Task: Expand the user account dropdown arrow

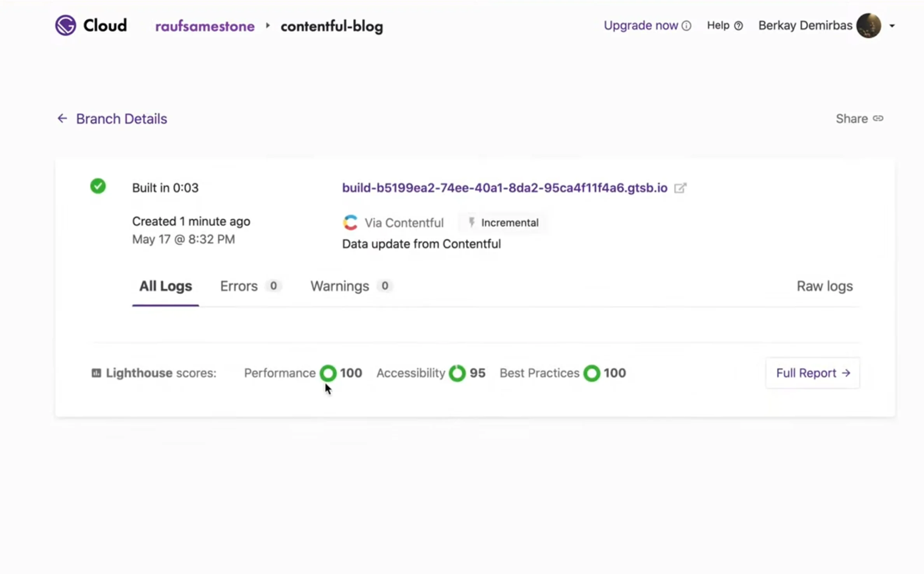Action: [892, 26]
